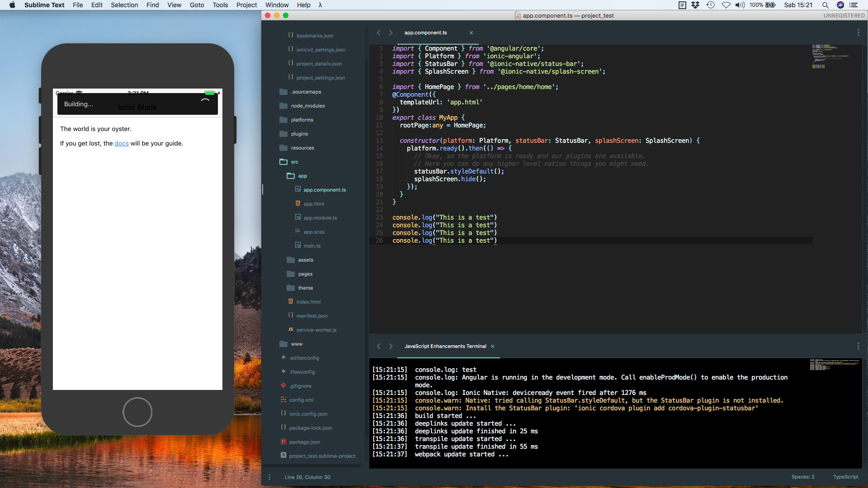Open Dropbox menu bar icon
The height and width of the screenshot is (488, 868).
click(x=695, y=5)
